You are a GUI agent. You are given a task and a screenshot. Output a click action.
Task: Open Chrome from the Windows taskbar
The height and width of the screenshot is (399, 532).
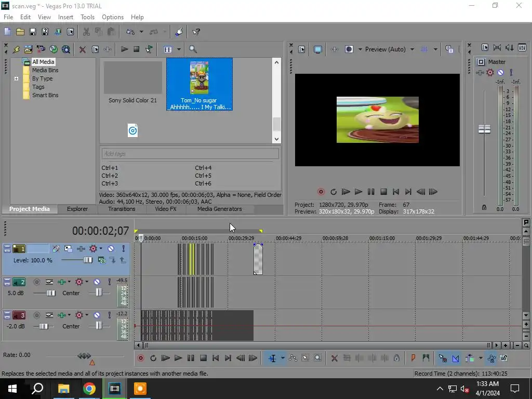89,389
